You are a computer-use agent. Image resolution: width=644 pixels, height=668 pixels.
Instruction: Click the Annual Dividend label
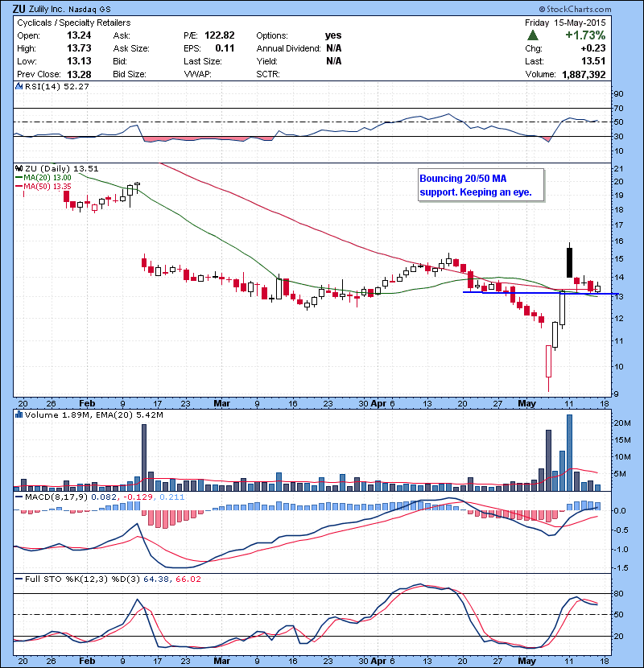tap(288, 48)
